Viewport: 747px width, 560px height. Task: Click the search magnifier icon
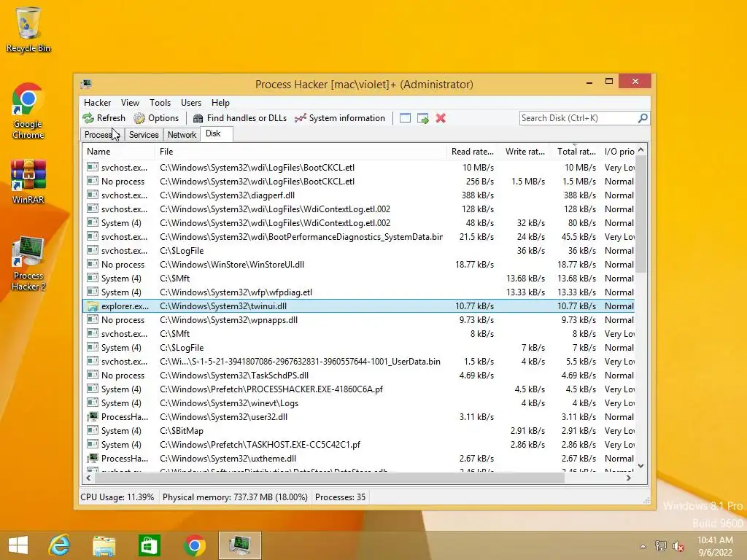643,117
